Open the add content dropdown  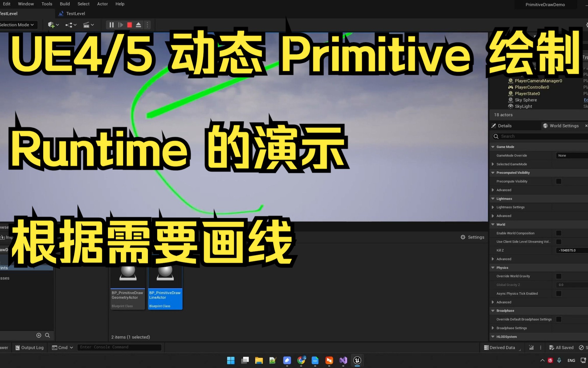point(53,25)
